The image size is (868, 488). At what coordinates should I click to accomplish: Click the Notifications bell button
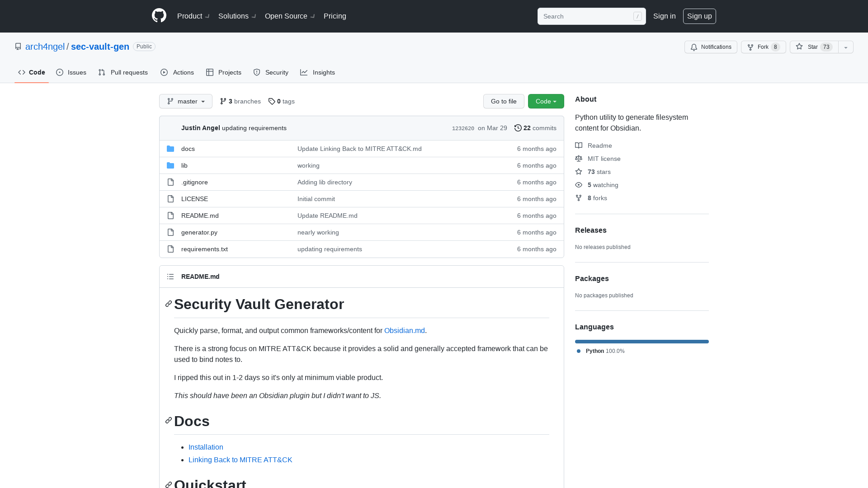(x=711, y=47)
